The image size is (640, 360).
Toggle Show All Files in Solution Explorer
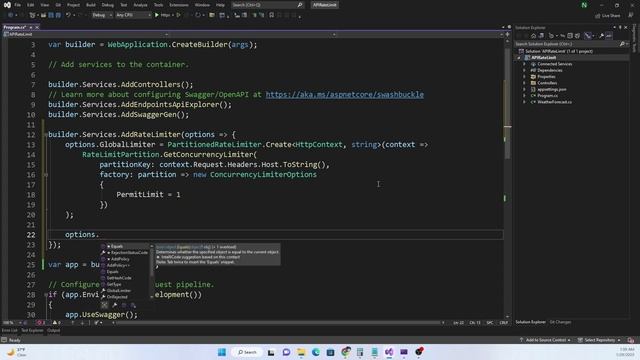coord(577,36)
